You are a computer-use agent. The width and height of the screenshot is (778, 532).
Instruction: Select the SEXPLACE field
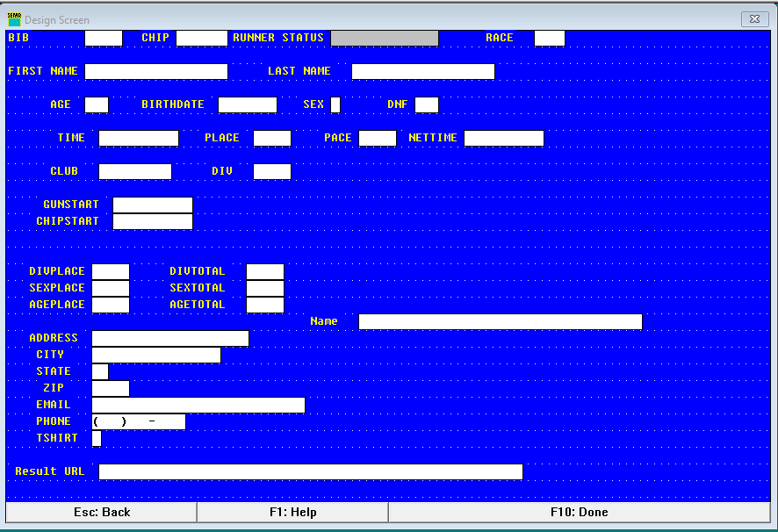tap(111, 288)
